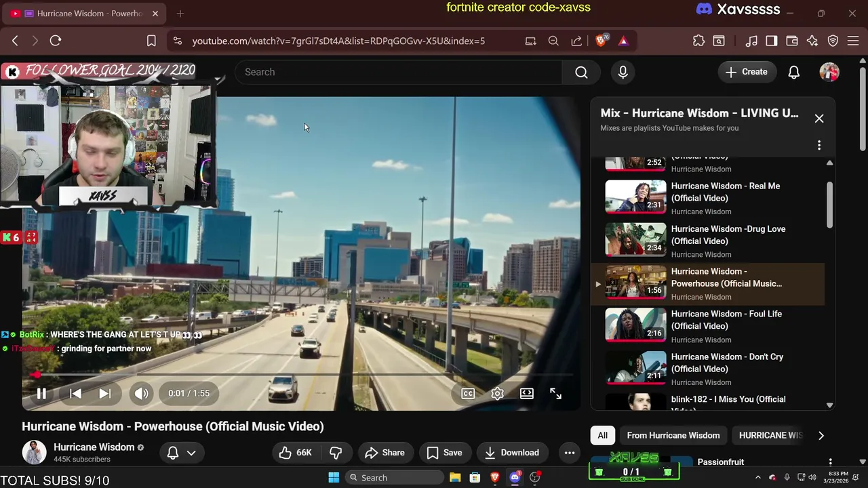Toggle the browser sidebar panel

(x=772, y=41)
